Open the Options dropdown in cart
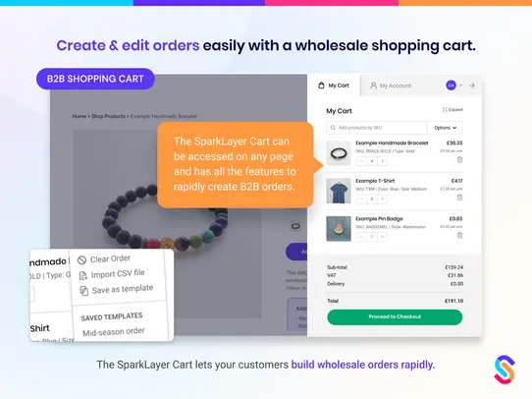Image resolution: width=532 pixels, height=399 pixels. [x=445, y=128]
